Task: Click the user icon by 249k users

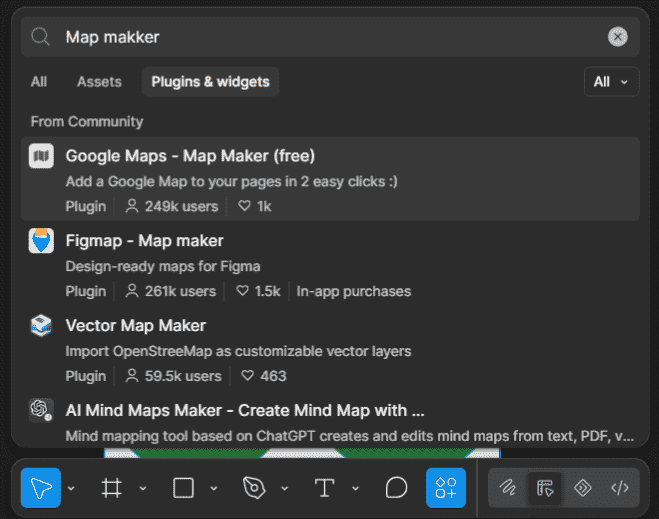Action: [x=132, y=206]
